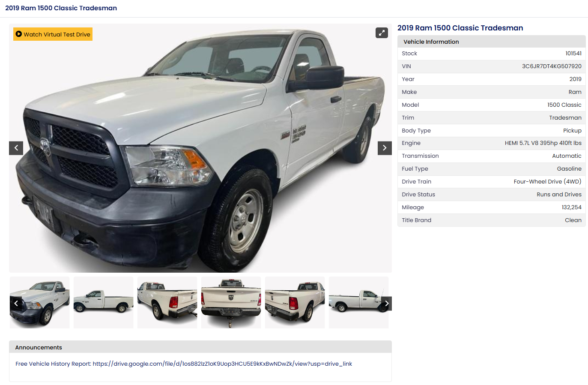Advance to next main vehicle photo
588x385 pixels.
click(x=385, y=148)
